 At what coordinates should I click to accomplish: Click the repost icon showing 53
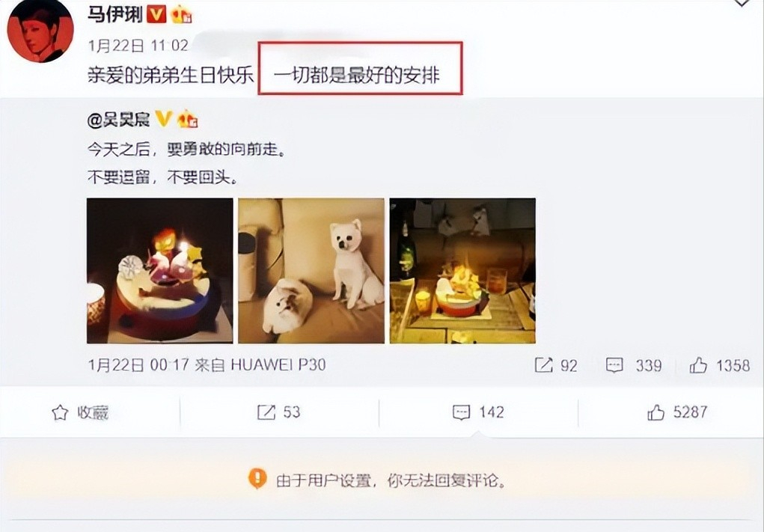(266, 412)
